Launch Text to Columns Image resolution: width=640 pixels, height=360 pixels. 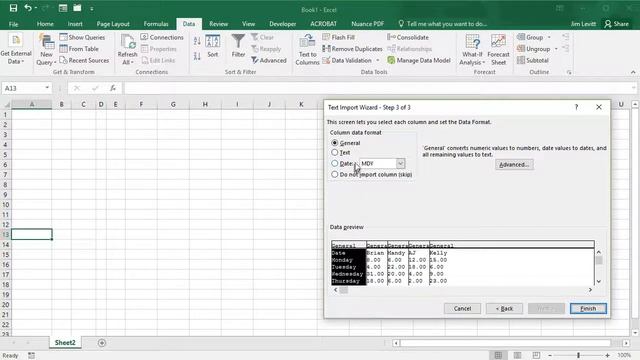point(307,50)
